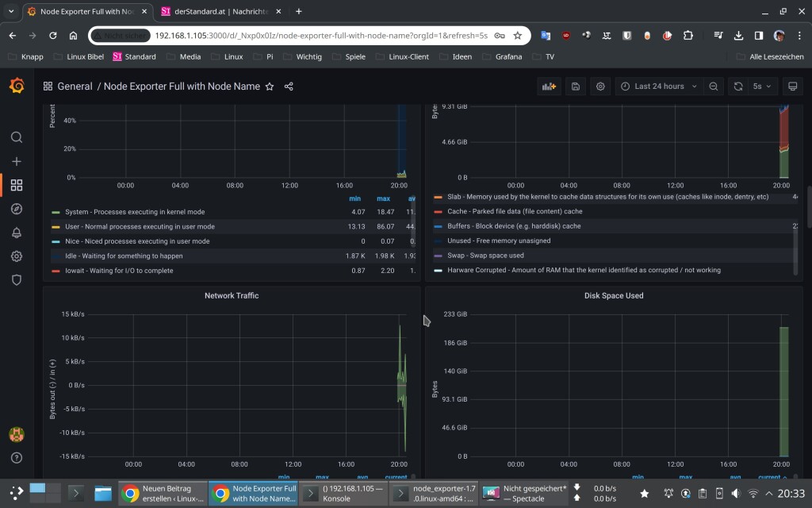Bookmark page with address bar star
The width and height of the screenshot is (812, 508).
coord(517,36)
